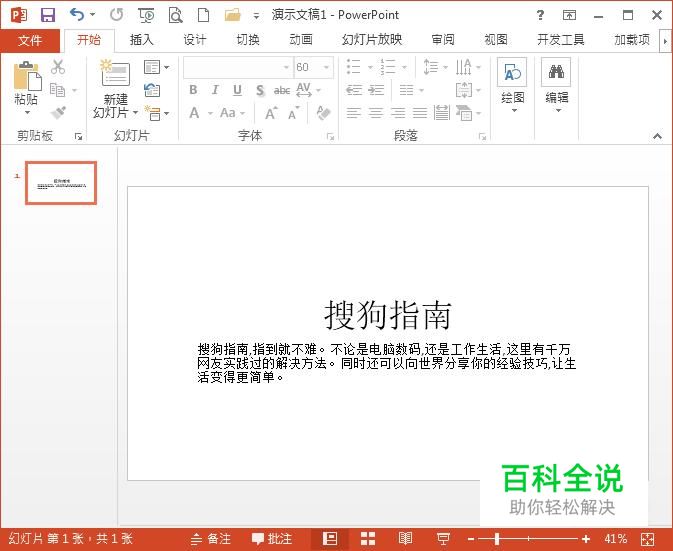Open the font size dropdown showing 60
This screenshot has width=673, height=551.
click(x=327, y=67)
